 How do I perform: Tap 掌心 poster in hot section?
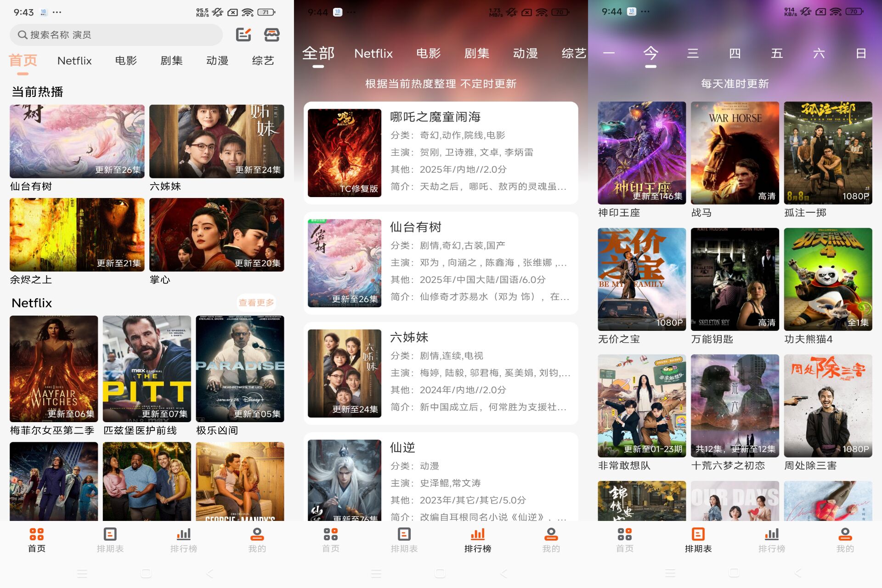216,235
